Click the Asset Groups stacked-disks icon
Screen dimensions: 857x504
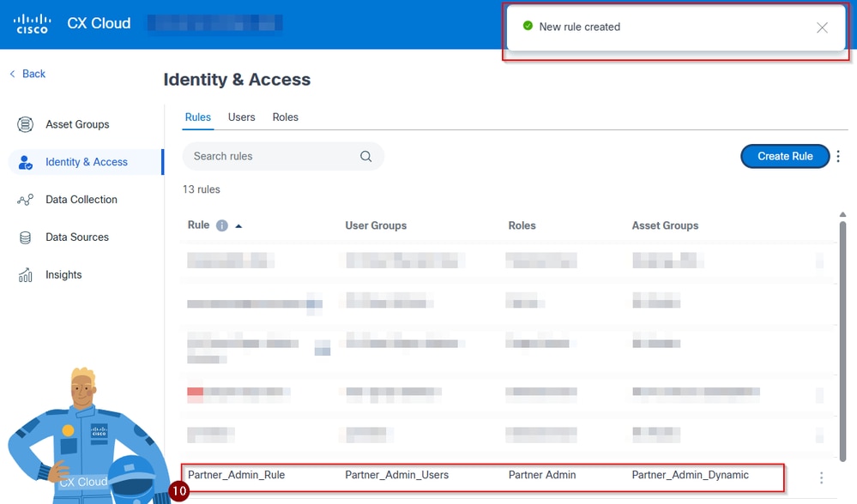(x=25, y=124)
